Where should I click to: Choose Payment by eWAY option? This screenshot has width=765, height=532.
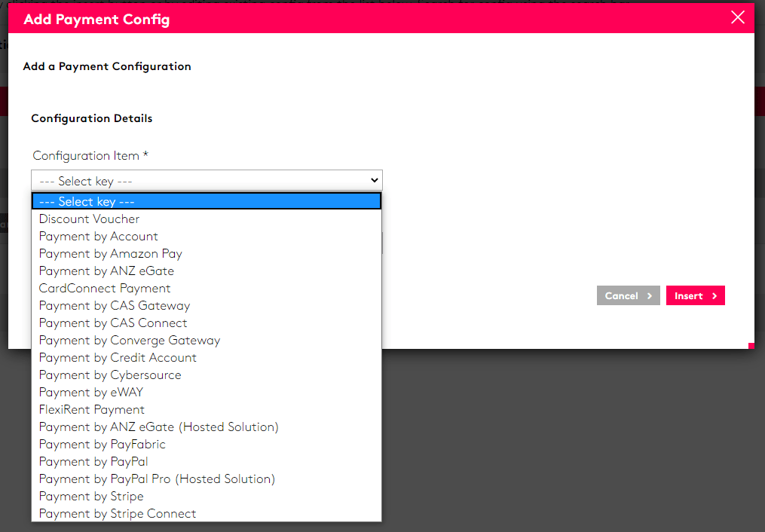(x=207, y=392)
